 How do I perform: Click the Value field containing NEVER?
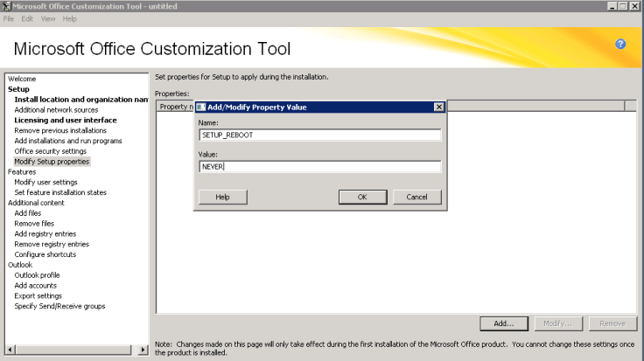[x=319, y=166]
